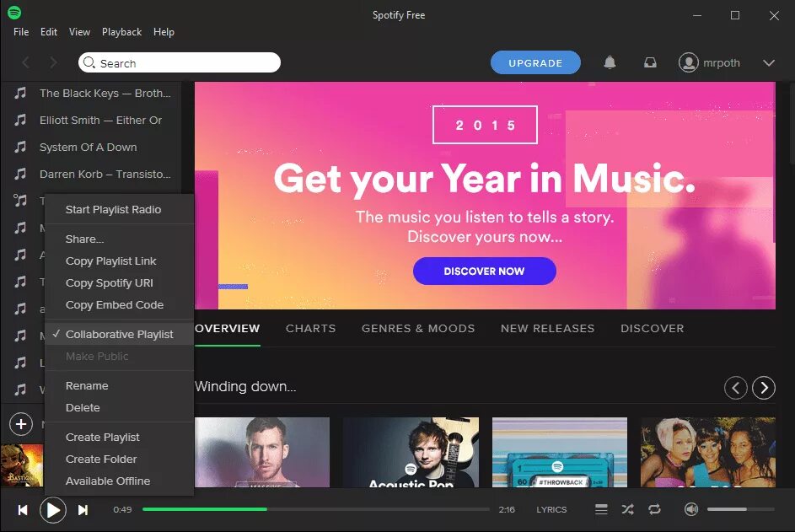Click the Play button
Image resolution: width=795 pixels, height=532 pixels.
[53, 510]
